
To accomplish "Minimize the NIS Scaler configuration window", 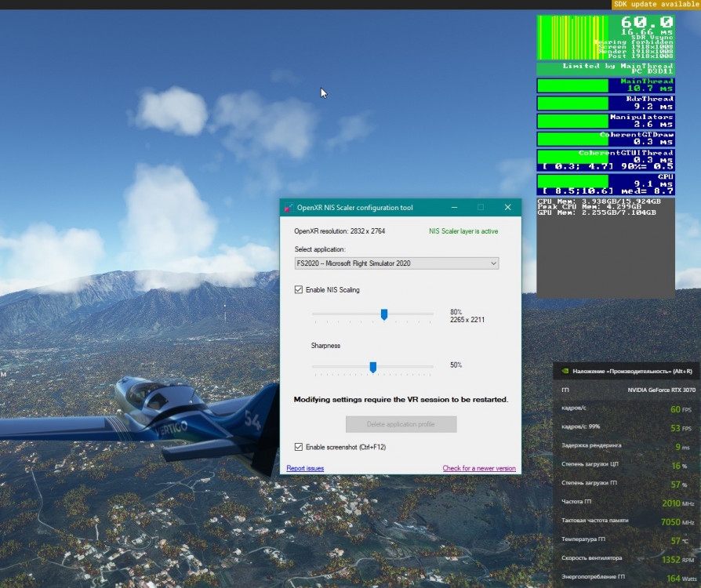I will pyautogui.click(x=454, y=208).
